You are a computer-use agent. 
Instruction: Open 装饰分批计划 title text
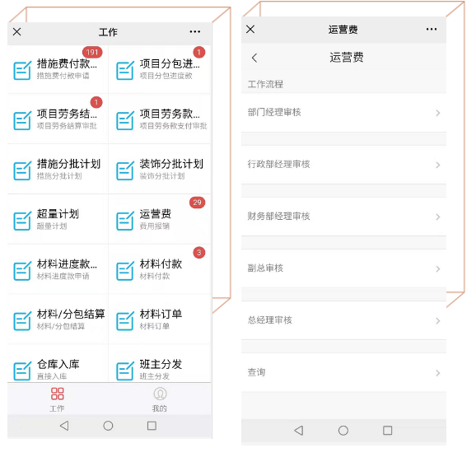pos(171,164)
